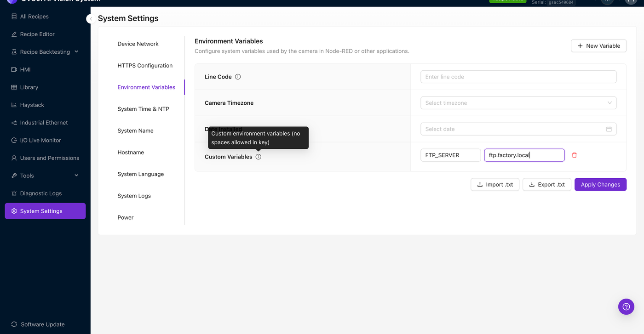Click the Line Code row label
This screenshot has width=644, height=334.
pyautogui.click(x=218, y=77)
